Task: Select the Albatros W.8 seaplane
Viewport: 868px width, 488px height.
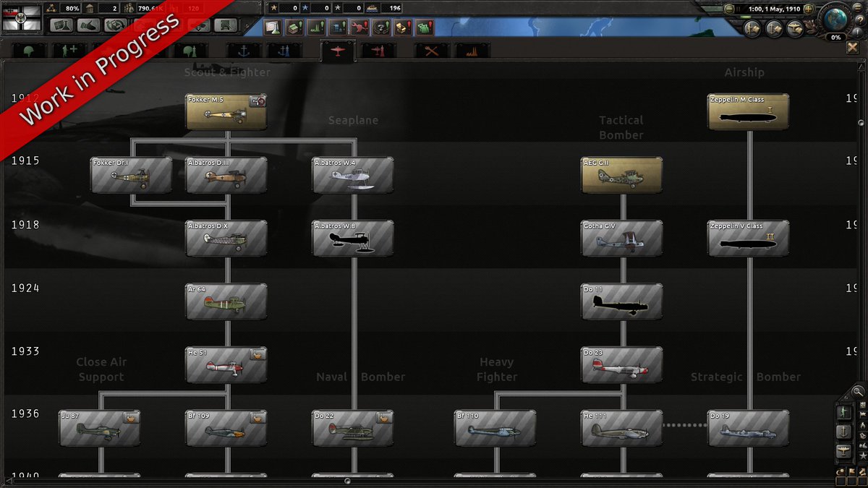Action: [x=353, y=239]
